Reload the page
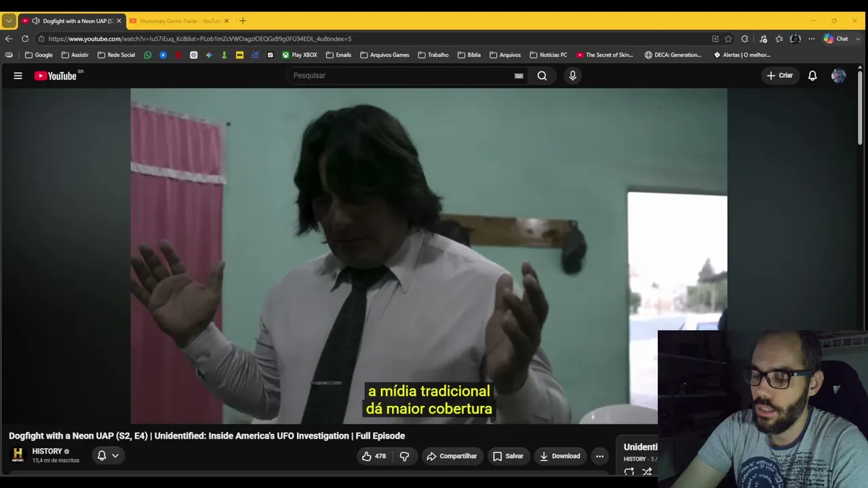 (x=25, y=39)
